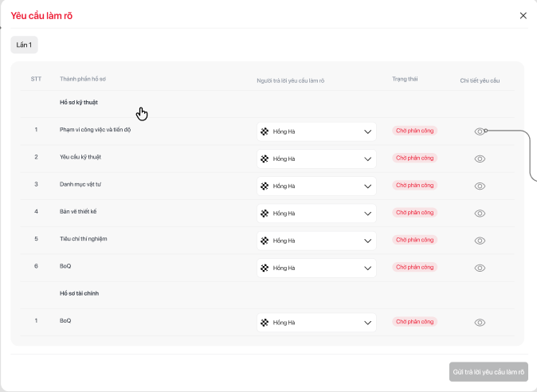Close the Yêu cầu làm rõ dialog
Screen dimensions: 537x392
pos(523,15)
